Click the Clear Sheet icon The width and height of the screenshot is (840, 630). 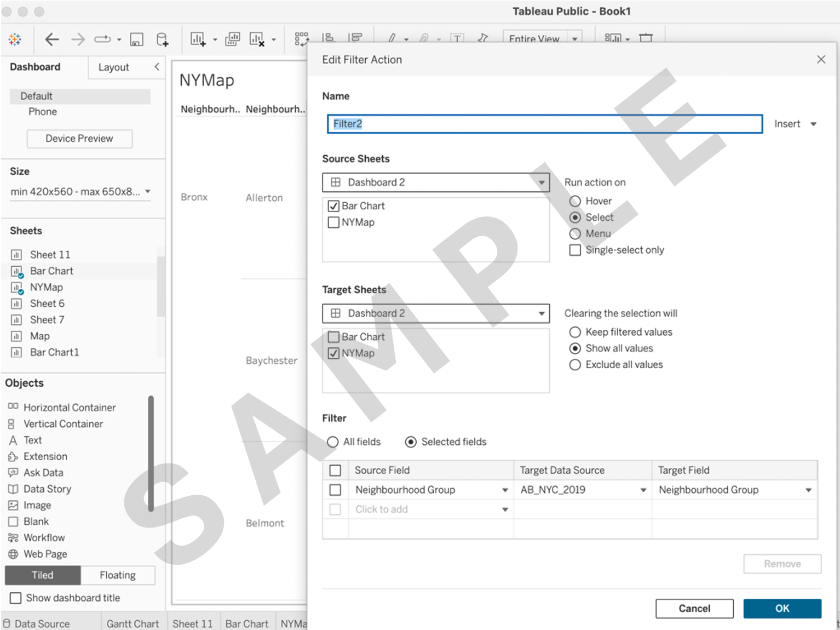coord(257,39)
